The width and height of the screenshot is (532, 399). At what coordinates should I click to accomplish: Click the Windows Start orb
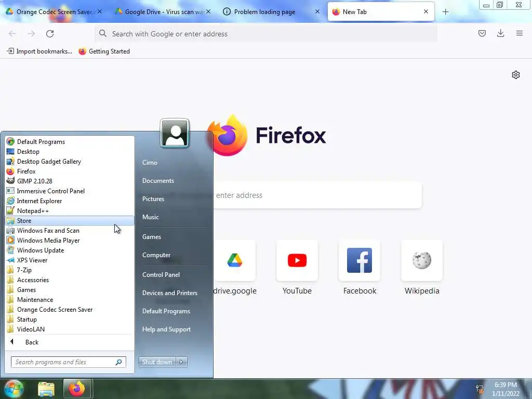(14, 389)
